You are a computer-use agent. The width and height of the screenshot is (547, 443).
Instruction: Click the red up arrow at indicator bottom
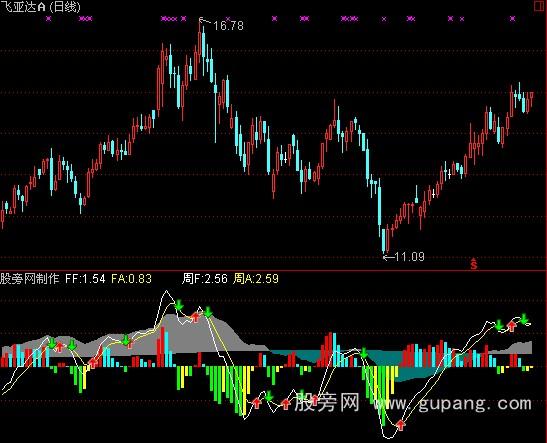pyautogui.click(x=400, y=425)
